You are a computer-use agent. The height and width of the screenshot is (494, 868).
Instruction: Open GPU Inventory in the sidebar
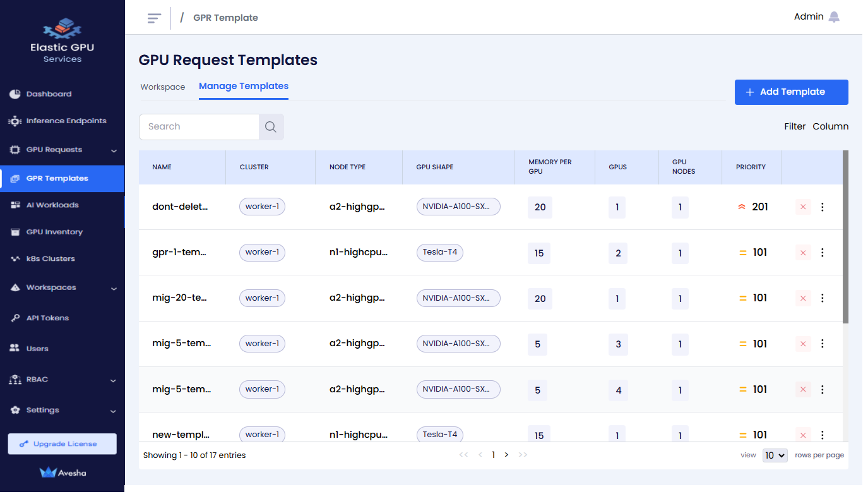[54, 232]
